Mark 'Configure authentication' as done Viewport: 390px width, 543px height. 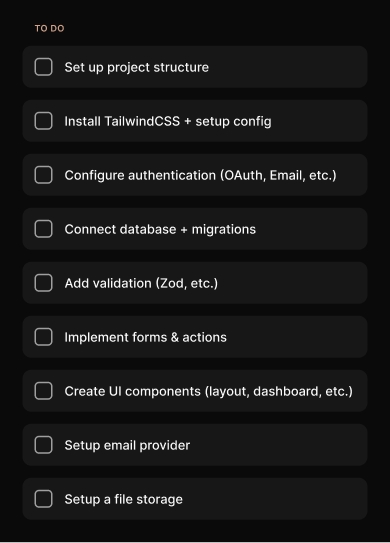tap(44, 175)
